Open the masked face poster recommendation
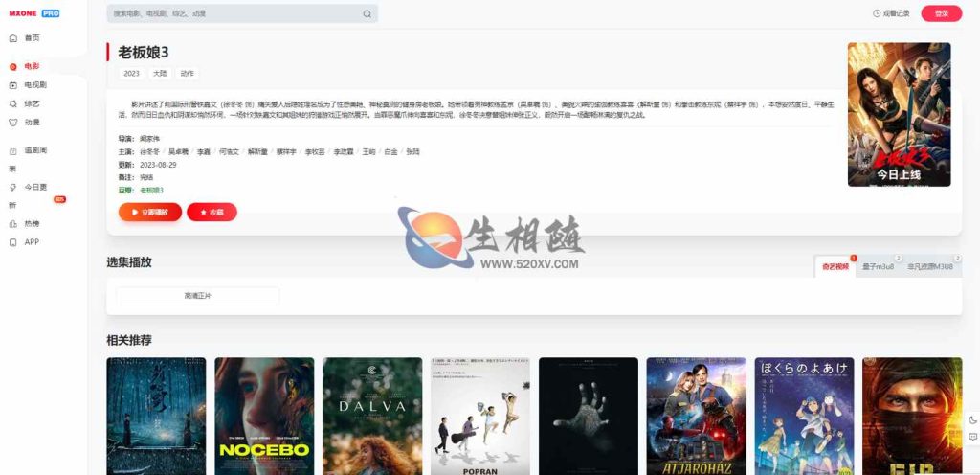This screenshot has width=980, height=475. [912, 417]
